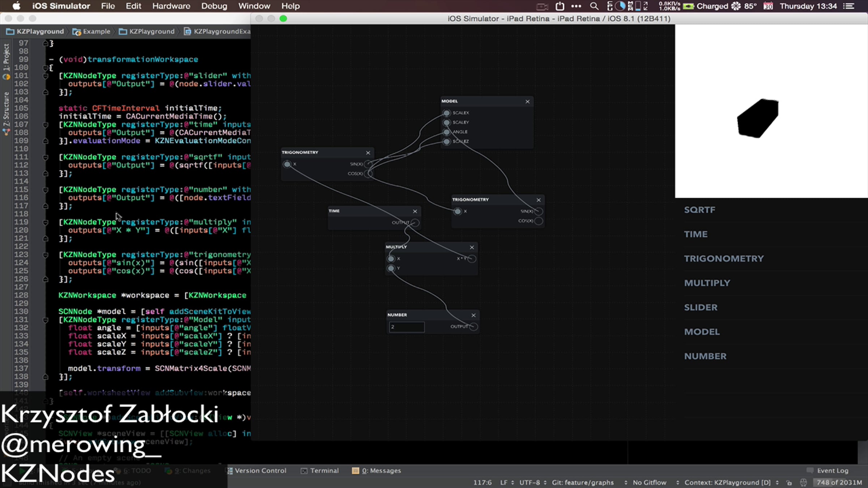Click the Y input socket of MULTIPLY
868x488 pixels.
pyautogui.click(x=391, y=268)
